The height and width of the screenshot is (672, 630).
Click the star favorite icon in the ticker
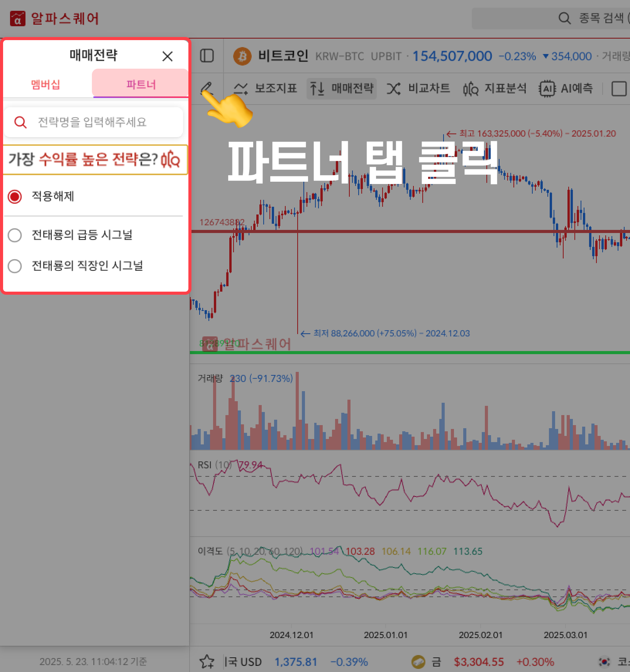pyautogui.click(x=207, y=662)
